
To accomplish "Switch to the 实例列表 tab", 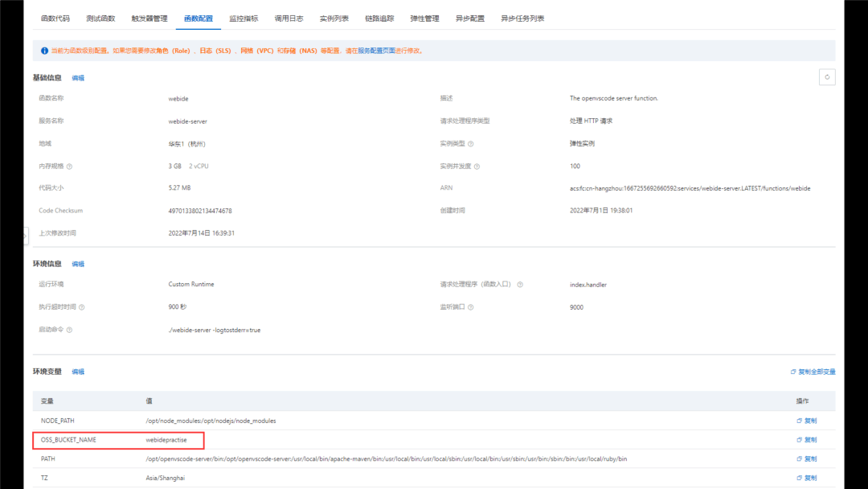I will (334, 18).
